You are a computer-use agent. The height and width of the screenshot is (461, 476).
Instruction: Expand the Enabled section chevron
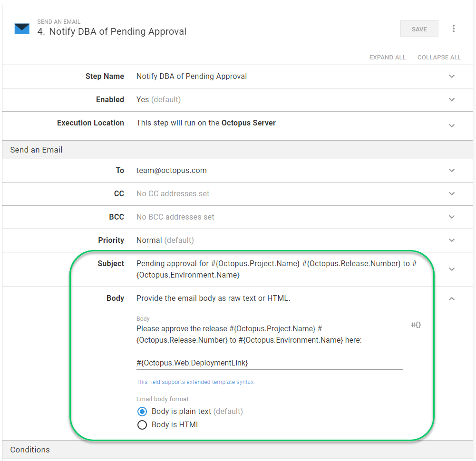(x=452, y=100)
